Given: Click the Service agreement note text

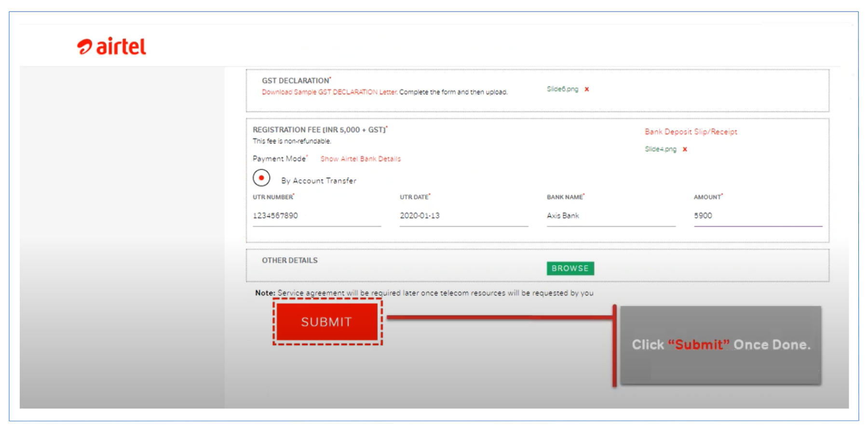Looking at the screenshot, I should [424, 293].
